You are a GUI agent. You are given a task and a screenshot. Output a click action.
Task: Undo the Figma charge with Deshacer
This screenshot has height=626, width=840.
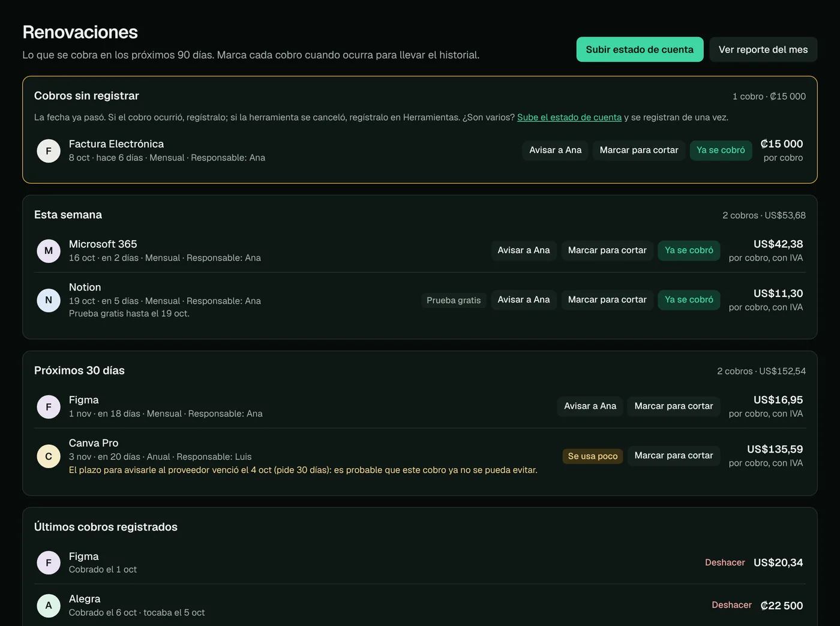coord(725,562)
